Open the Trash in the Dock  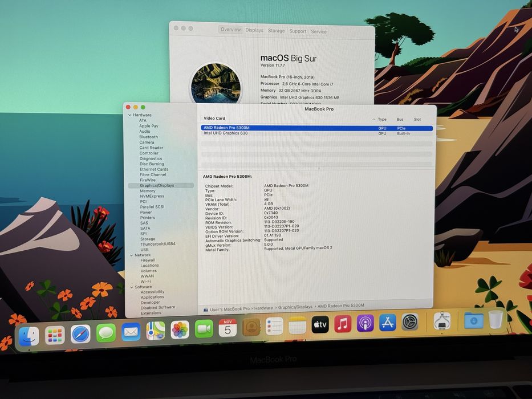coord(496,319)
